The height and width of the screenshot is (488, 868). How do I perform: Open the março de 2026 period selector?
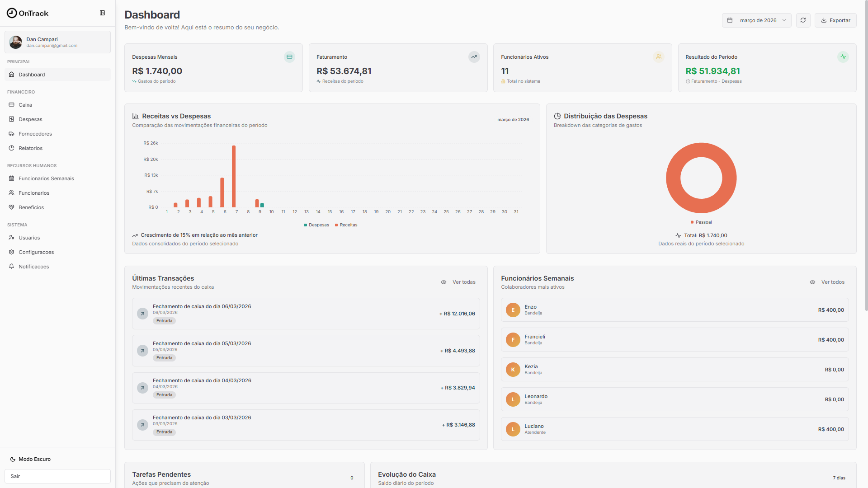[756, 20]
